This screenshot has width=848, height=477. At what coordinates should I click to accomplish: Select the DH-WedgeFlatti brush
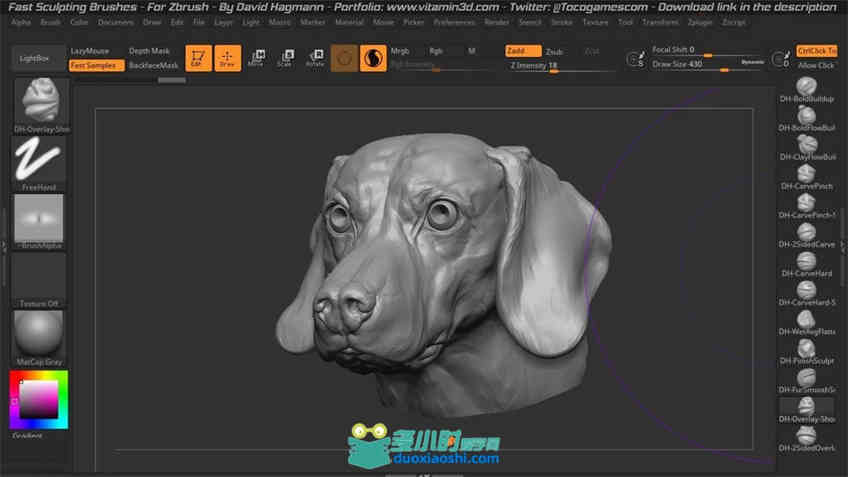point(806,323)
